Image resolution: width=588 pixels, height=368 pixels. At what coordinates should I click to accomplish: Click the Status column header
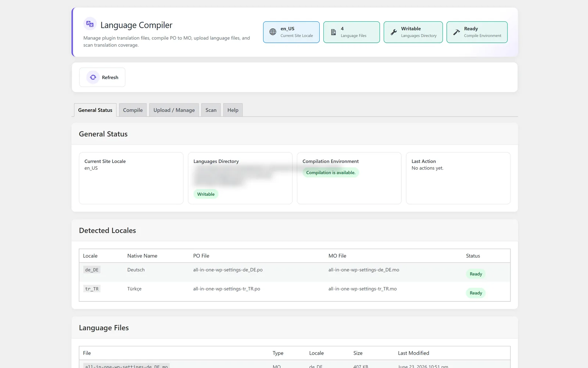[x=473, y=256]
